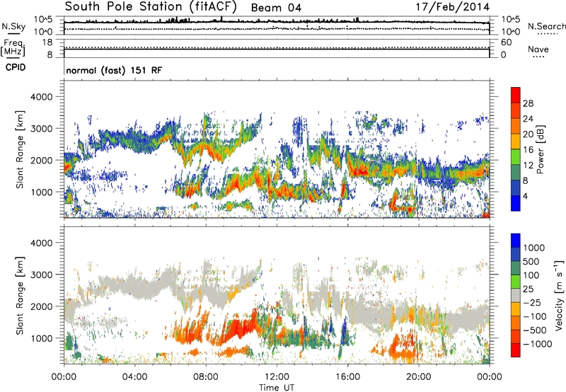
Task: Select the '-500' Velocity colorbar tick
Action: click(535, 330)
